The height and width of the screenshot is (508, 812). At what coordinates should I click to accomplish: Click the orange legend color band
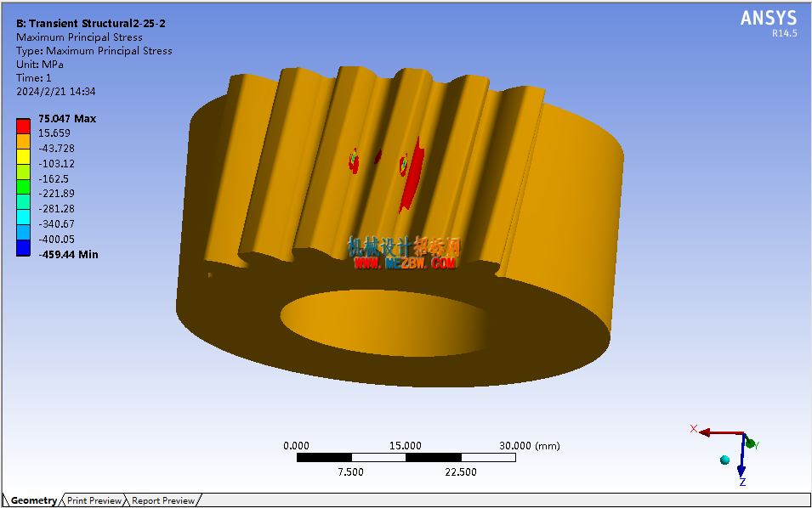(23, 142)
